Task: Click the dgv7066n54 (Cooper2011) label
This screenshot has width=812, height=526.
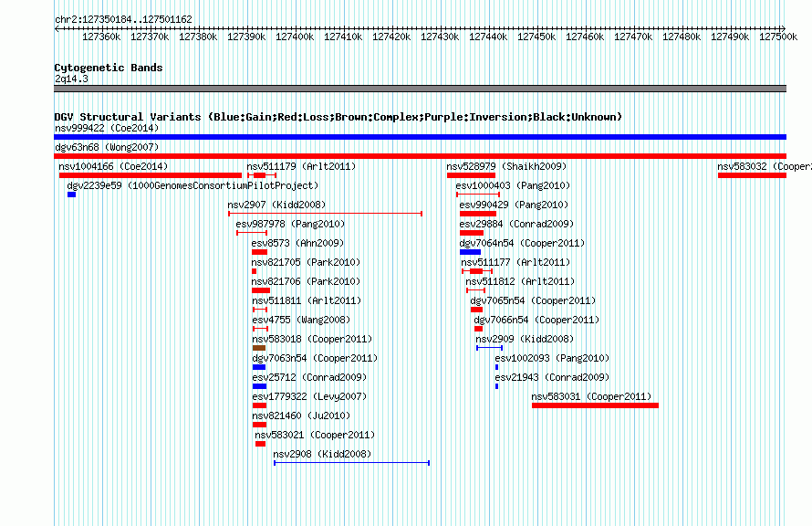Action: coord(536,320)
